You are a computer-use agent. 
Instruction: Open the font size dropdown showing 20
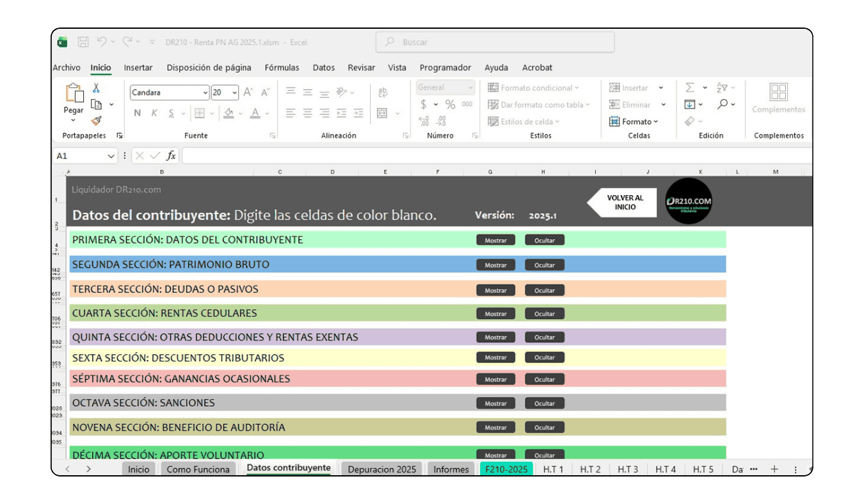click(234, 93)
